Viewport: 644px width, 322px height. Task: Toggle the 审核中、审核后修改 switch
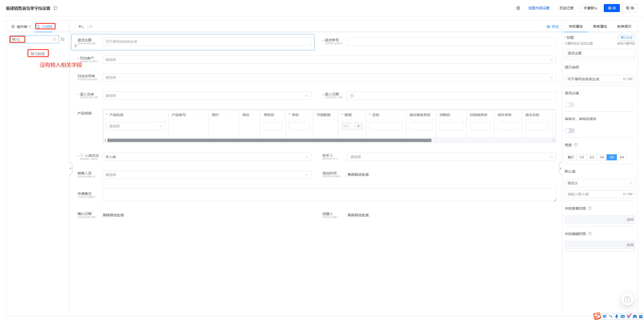tap(570, 131)
